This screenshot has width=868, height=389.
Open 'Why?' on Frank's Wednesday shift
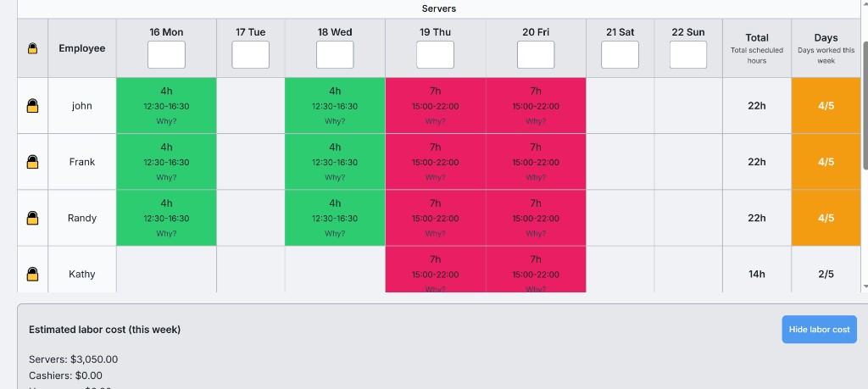click(x=335, y=177)
